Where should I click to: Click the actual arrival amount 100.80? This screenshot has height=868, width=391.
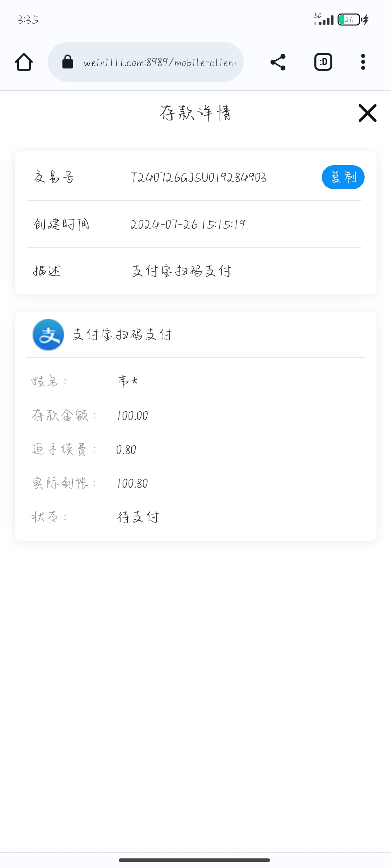click(x=133, y=483)
